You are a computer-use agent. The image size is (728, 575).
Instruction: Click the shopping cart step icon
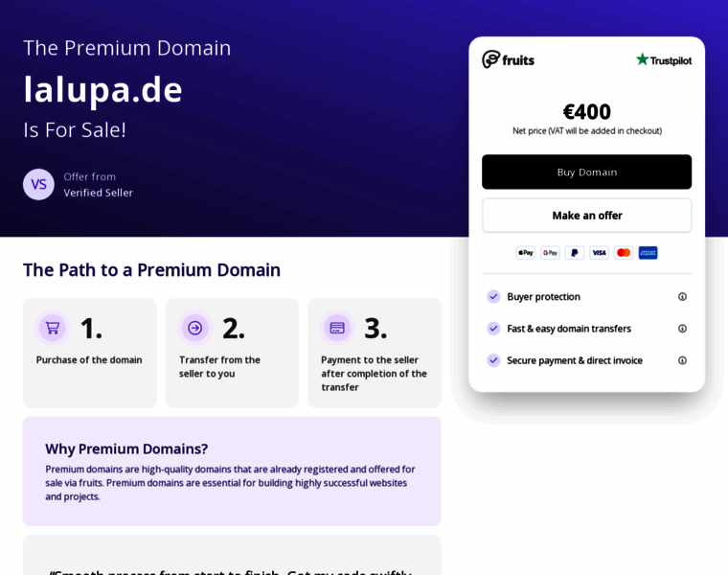[x=53, y=328]
